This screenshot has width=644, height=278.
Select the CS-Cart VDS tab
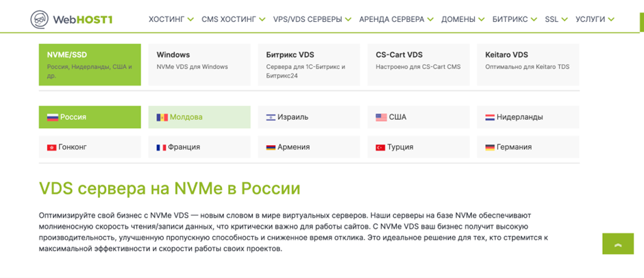419,65
